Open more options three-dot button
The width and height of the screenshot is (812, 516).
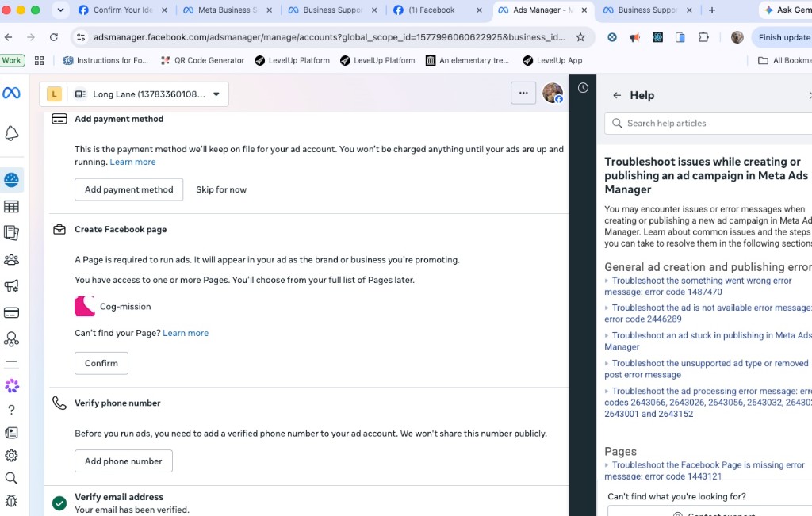point(523,94)
